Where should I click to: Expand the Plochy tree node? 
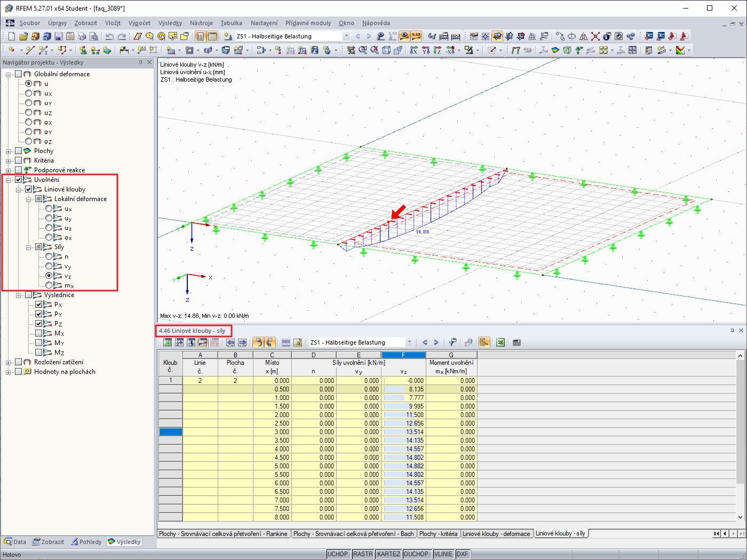coord(9,151)
